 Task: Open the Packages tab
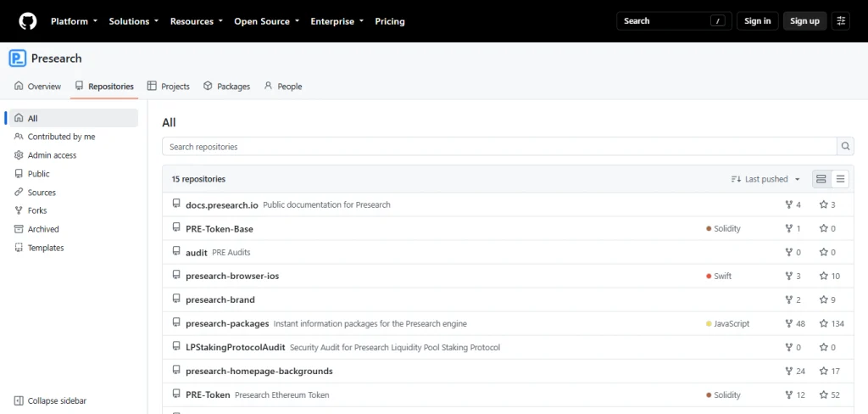click(226, 87)
